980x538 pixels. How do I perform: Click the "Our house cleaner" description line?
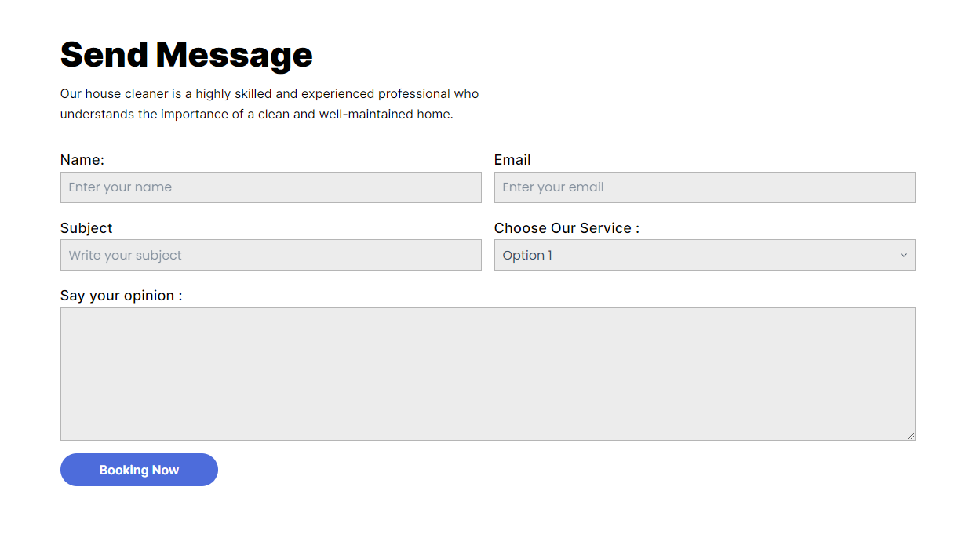[269, 94]
